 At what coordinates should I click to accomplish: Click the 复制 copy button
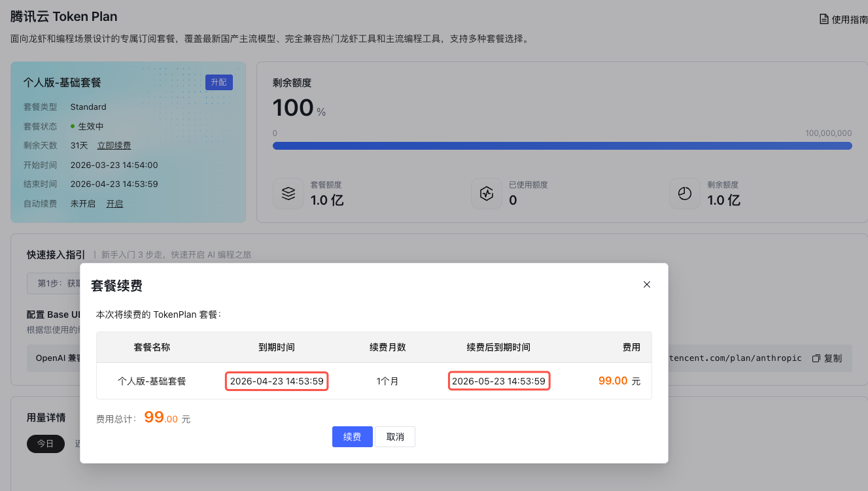[827, 358]
